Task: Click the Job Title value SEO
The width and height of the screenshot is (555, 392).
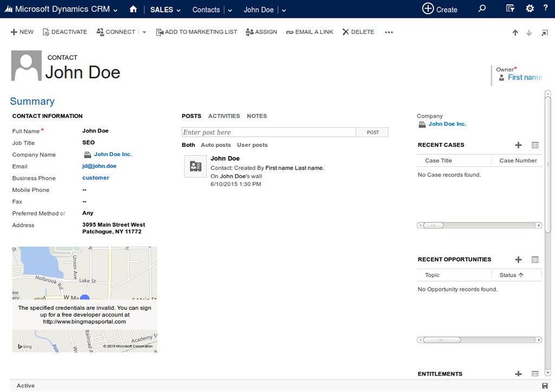Action: [x=88, y=142]
